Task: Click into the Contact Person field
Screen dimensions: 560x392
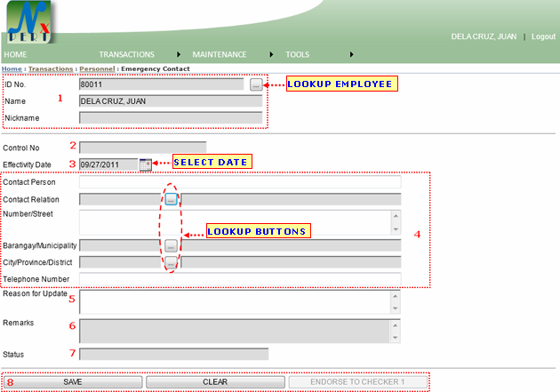Action: (240, 182)
